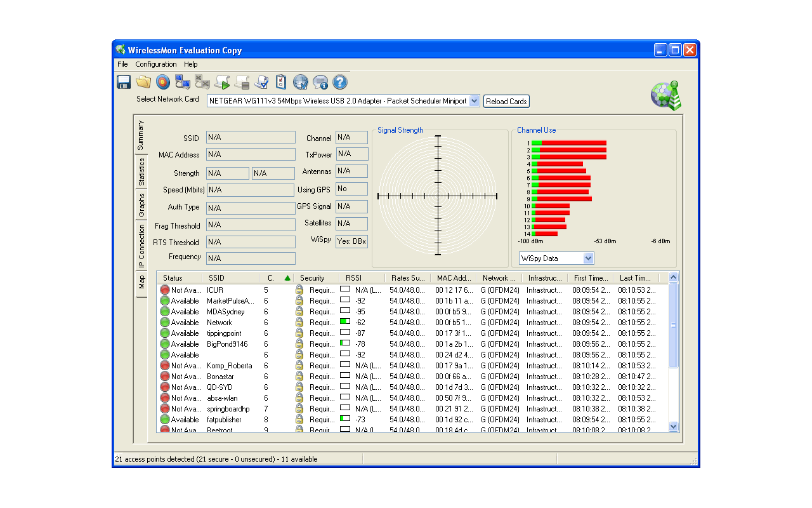Click the start logging scroll icon

click(222, 82)
